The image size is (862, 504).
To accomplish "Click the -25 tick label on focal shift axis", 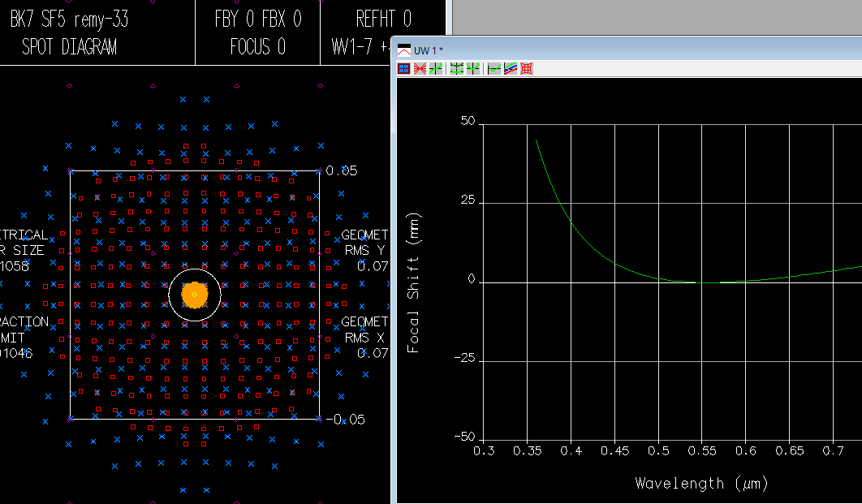I will coord(464,359).
